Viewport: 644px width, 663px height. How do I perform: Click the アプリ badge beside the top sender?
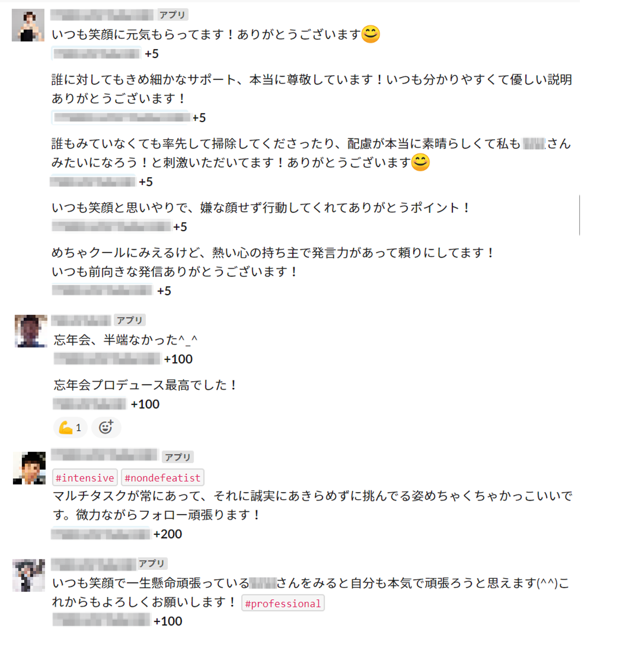(x=172, y=15)
